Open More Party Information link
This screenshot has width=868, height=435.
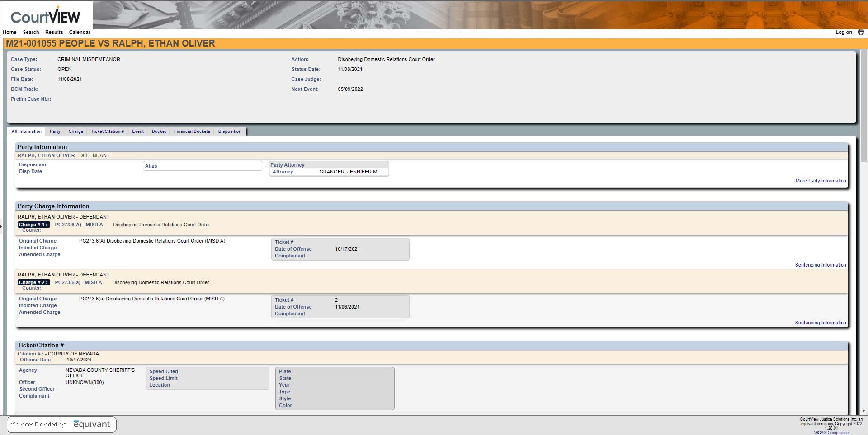pyautogui.click(x=821, y=181)
